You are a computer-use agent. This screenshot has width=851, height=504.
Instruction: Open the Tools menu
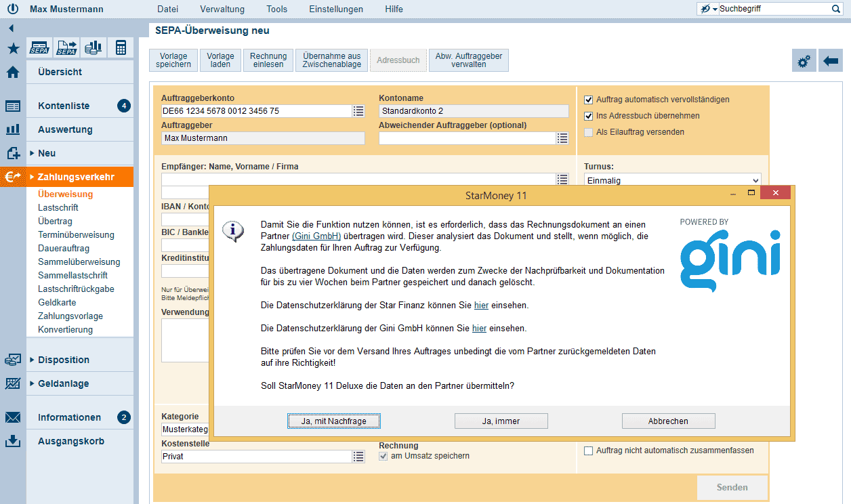coord(277,9)
